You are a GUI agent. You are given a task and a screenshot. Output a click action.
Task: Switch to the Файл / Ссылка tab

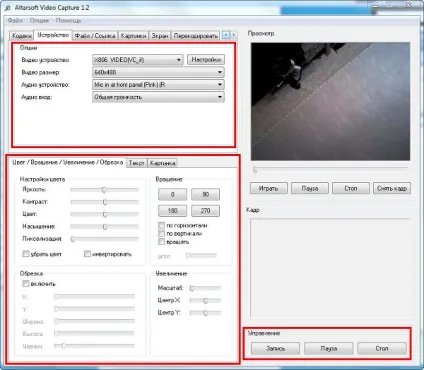point(95,35)
